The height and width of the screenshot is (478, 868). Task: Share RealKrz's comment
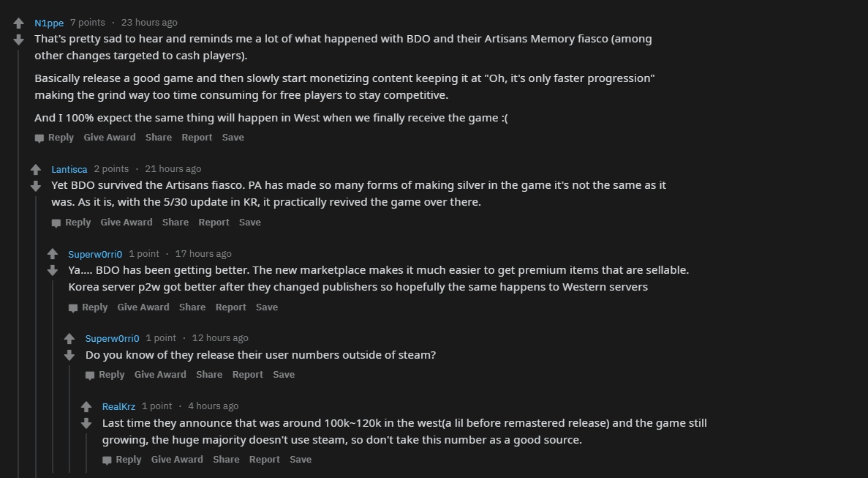[226, 460]
